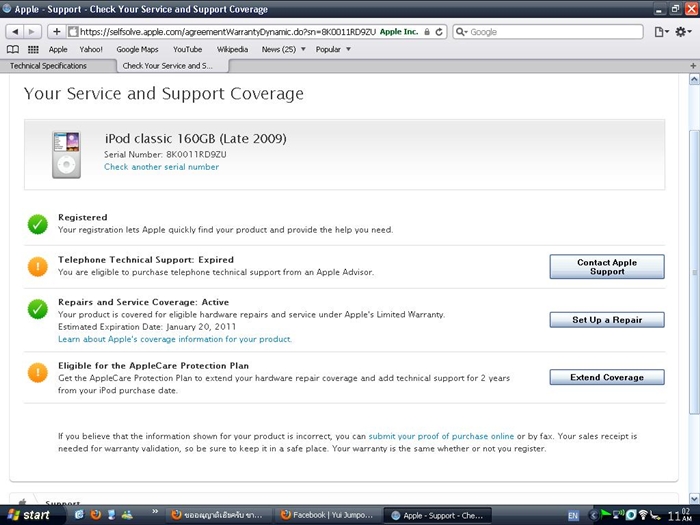
Task: Show Top Sites grid icon
Action: click(33, 49)
